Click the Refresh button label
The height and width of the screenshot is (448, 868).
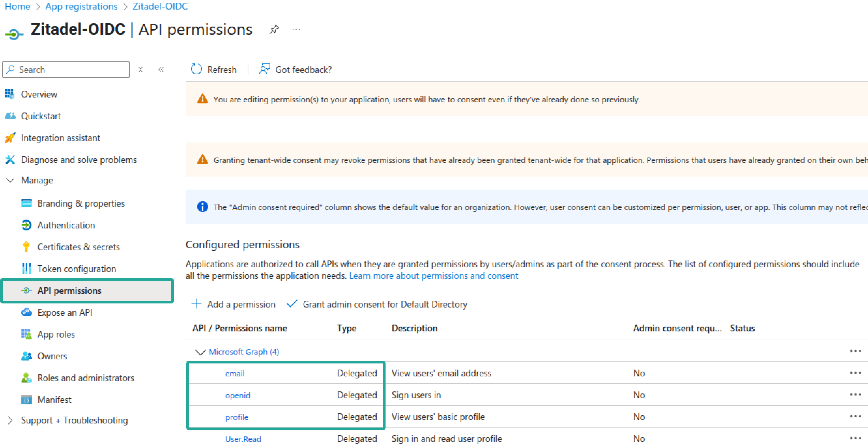pyautogui.click(x=222, y=70)
